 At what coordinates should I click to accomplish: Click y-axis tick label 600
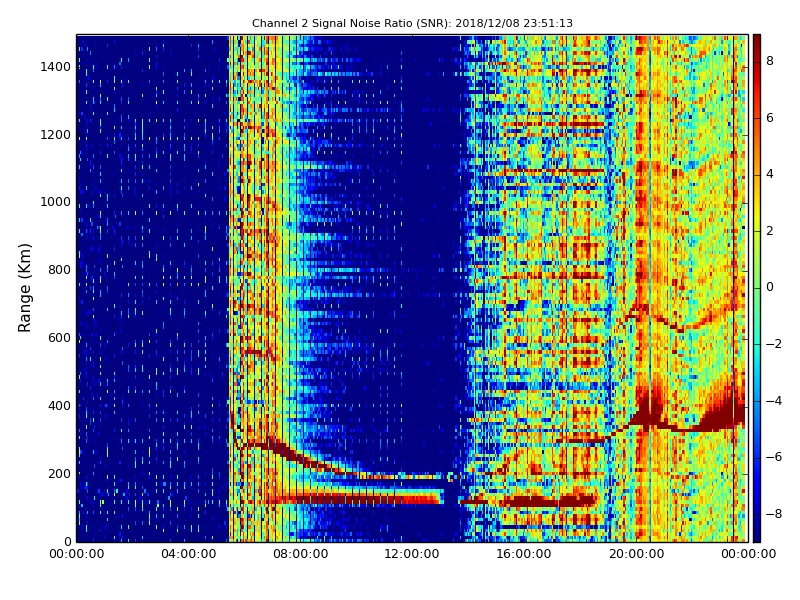coord(59,338)
